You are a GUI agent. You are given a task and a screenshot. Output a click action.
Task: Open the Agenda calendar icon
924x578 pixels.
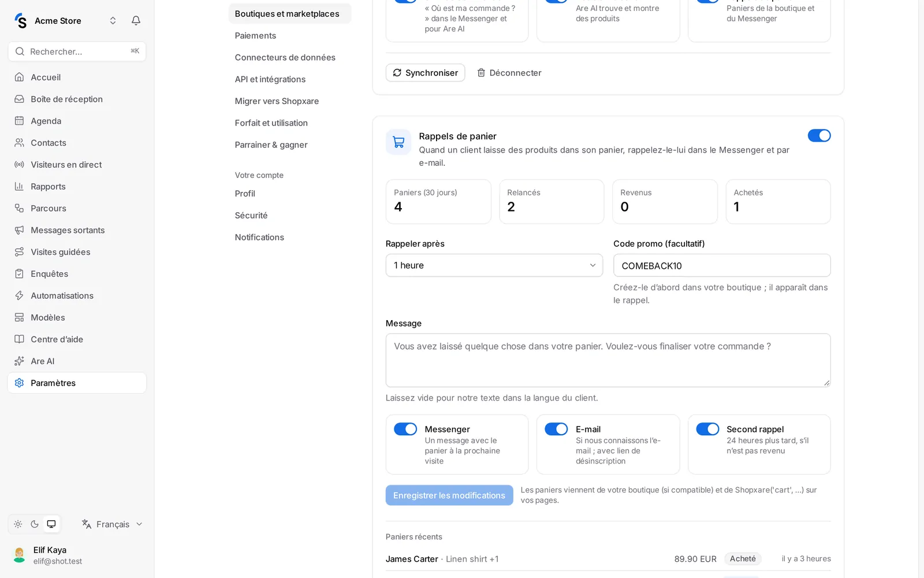[19, 121]
